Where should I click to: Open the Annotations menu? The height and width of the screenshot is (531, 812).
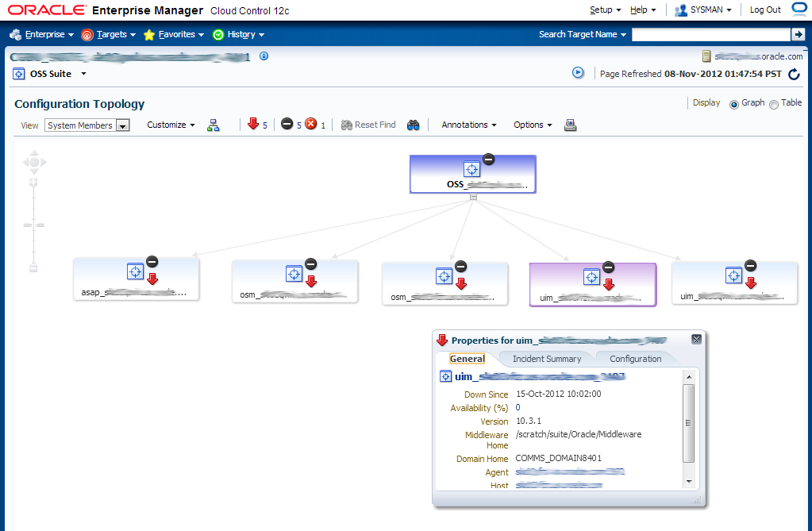pos(468,125)
